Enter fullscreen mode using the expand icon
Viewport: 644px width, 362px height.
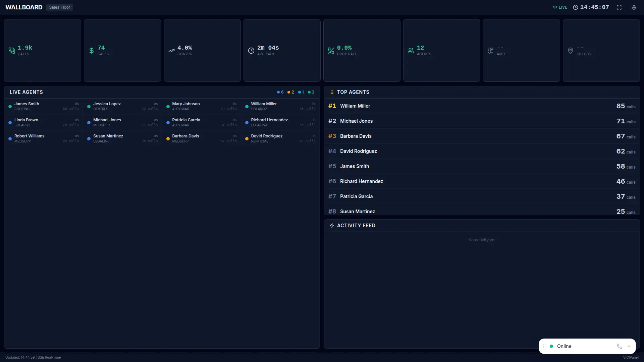click(619, 7)
